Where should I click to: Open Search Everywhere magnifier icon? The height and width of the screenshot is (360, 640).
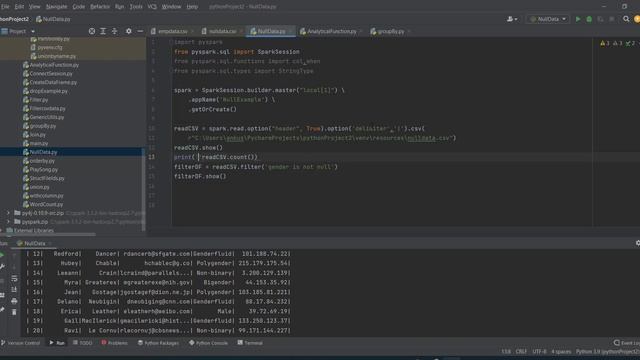point(626,19)
